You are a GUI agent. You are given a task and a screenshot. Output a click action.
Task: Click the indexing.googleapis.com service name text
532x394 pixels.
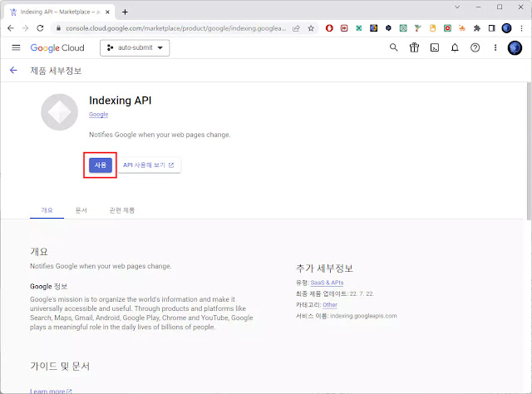pos(363,316)
